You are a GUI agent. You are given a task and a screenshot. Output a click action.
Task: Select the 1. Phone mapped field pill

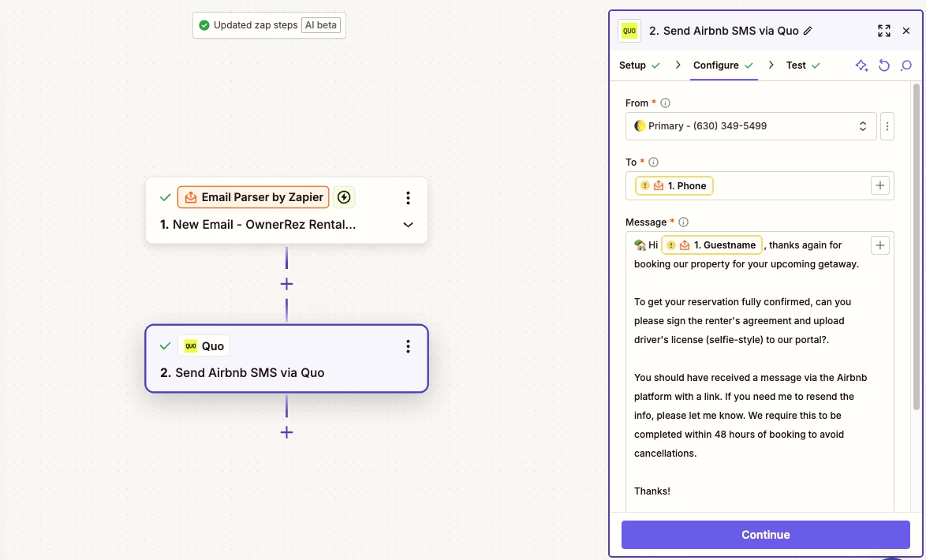674,185
